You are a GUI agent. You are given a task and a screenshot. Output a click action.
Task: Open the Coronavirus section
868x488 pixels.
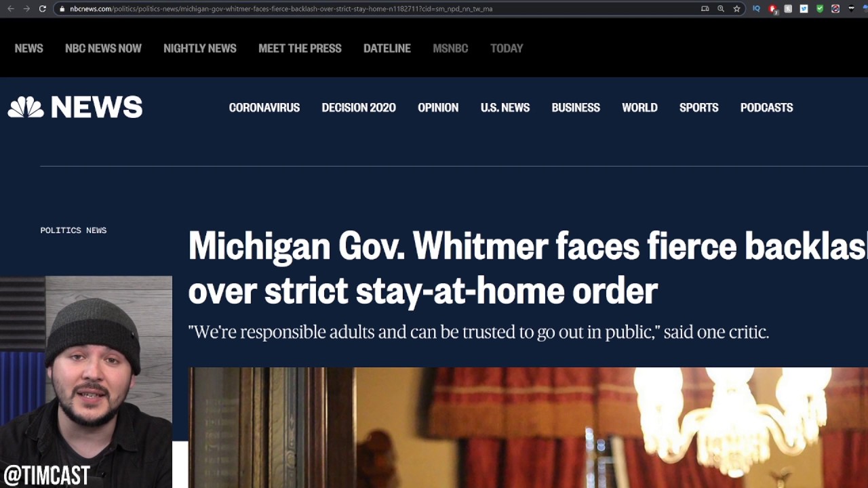(x=264, y=108)
